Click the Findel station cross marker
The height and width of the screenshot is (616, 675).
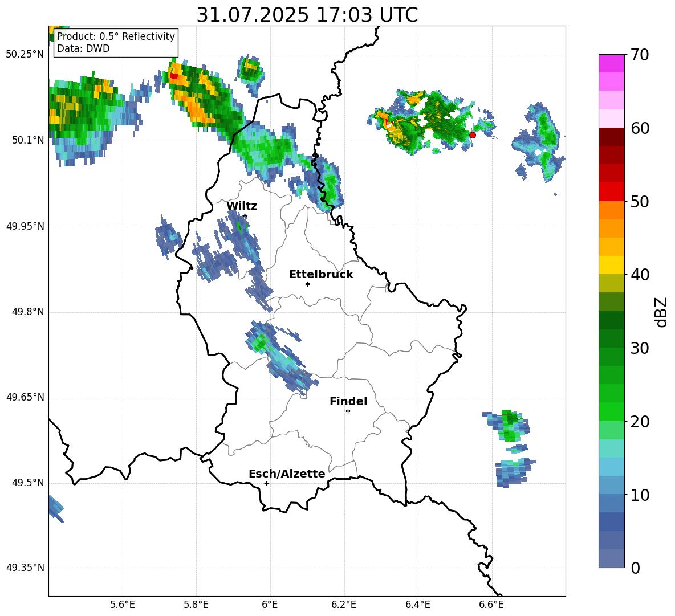[348, 411]
